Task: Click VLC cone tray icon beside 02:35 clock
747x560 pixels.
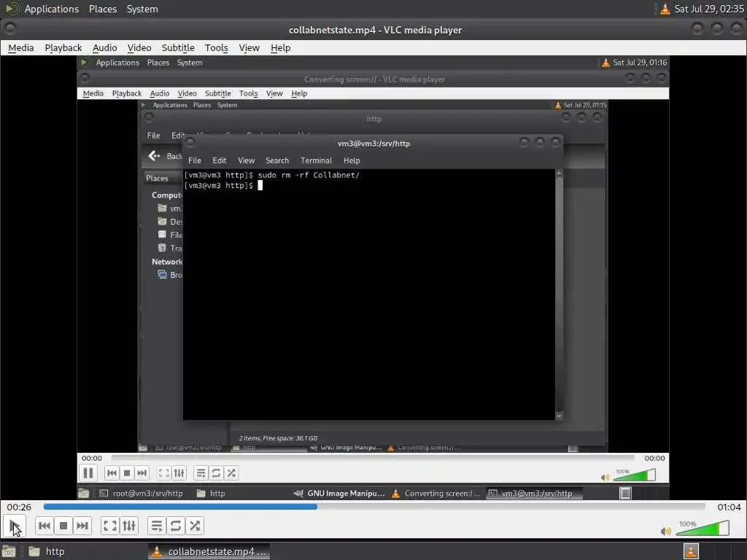Action: coord(665,9)
